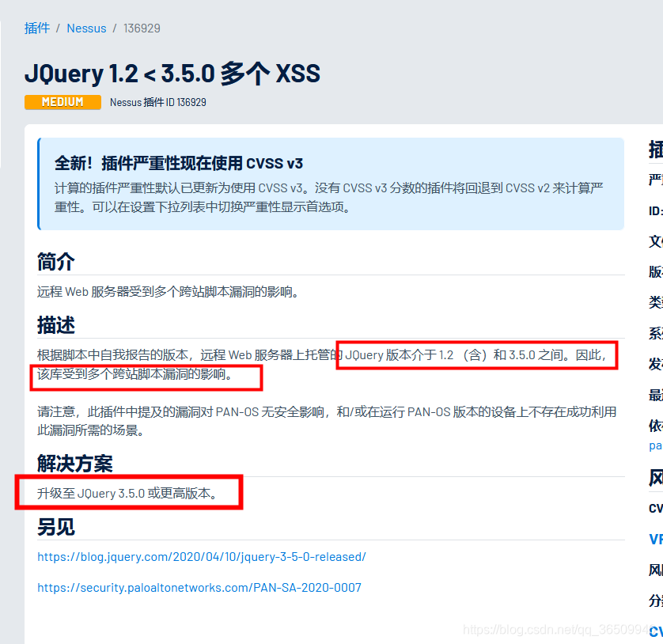Click the heading 全新！插件严重性现在使用 CVSS v3

[179, 163]
